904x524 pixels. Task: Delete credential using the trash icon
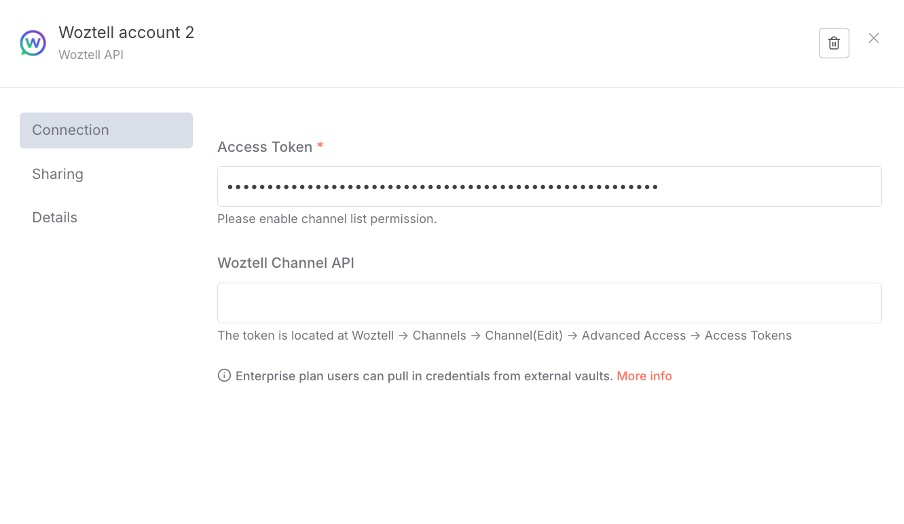pos(834,43)
